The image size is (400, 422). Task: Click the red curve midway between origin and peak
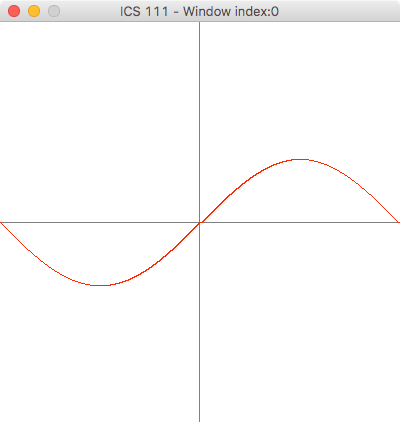[250, 178]
